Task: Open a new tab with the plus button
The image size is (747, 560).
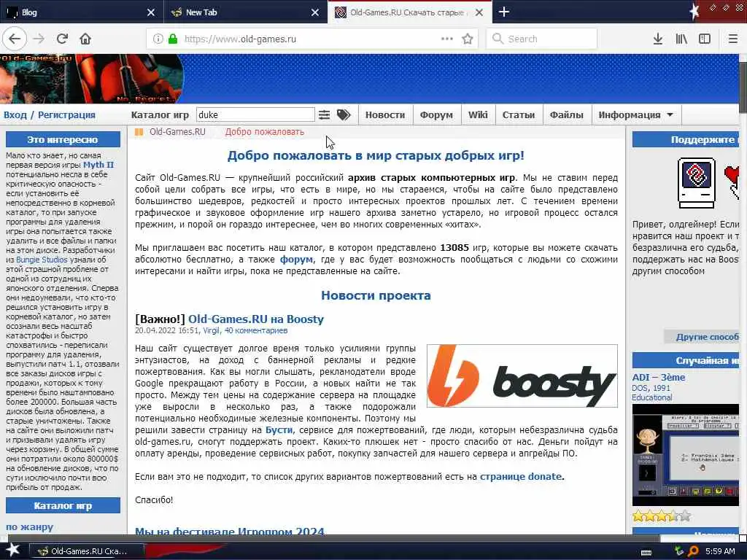Action: [x=504, y=12]
